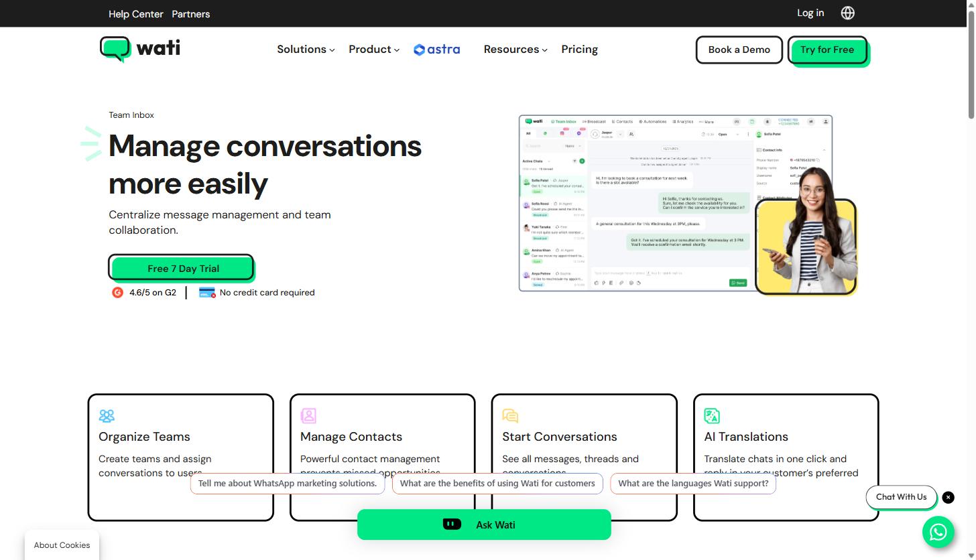Expand the Resources menu
Image resolution: width=976 pixels, height=560 pixels.
[x=515, y=50]
